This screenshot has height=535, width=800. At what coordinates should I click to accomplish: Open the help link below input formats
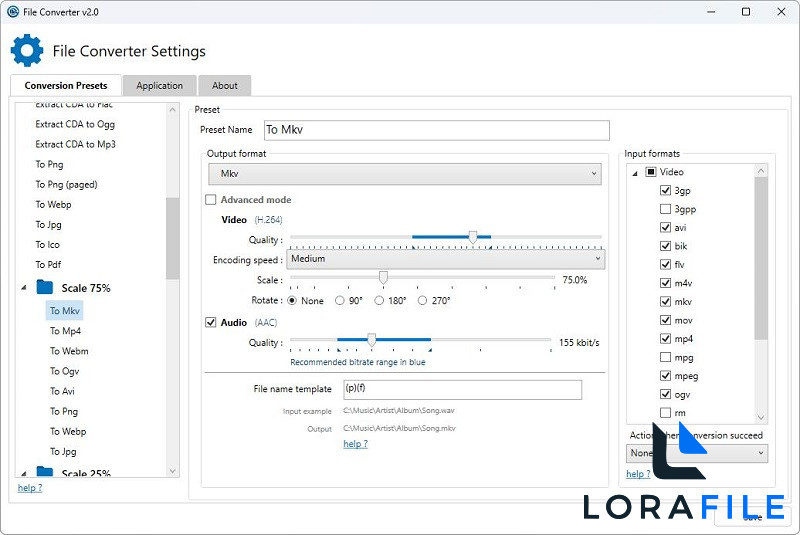638,474
